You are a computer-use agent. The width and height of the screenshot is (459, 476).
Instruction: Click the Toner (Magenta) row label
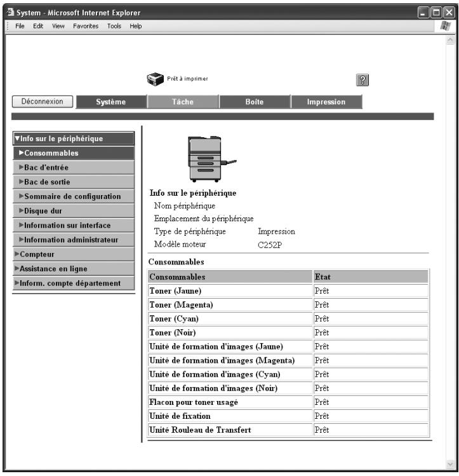pos(181,305)
